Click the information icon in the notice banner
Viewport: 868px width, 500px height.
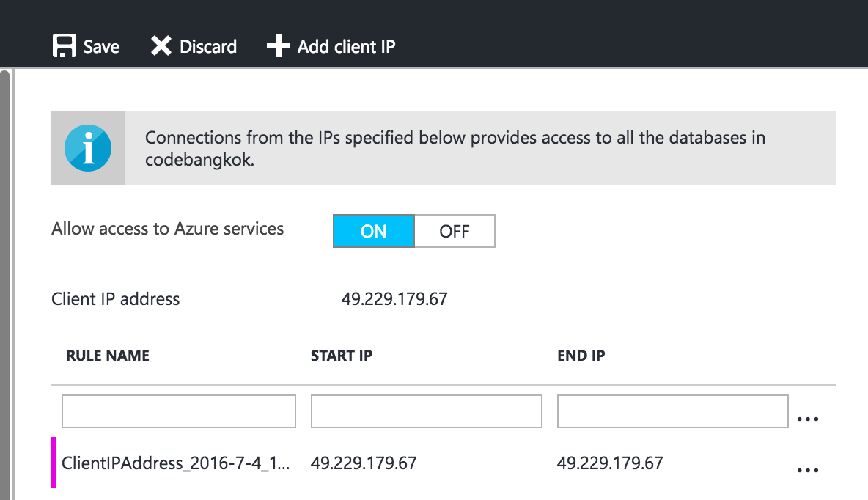(x=88, y=147)
